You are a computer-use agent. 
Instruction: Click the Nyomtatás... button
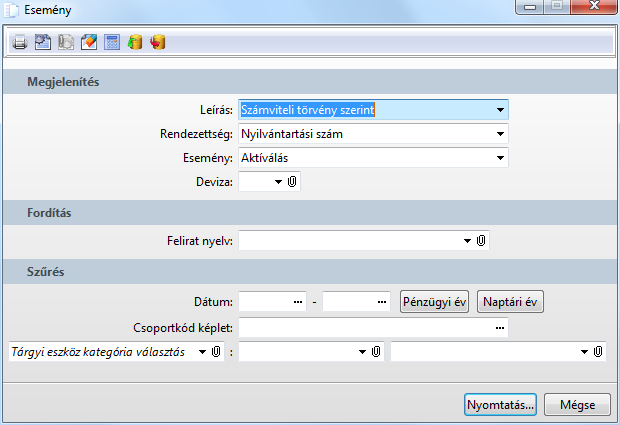(x=500, y=404)
